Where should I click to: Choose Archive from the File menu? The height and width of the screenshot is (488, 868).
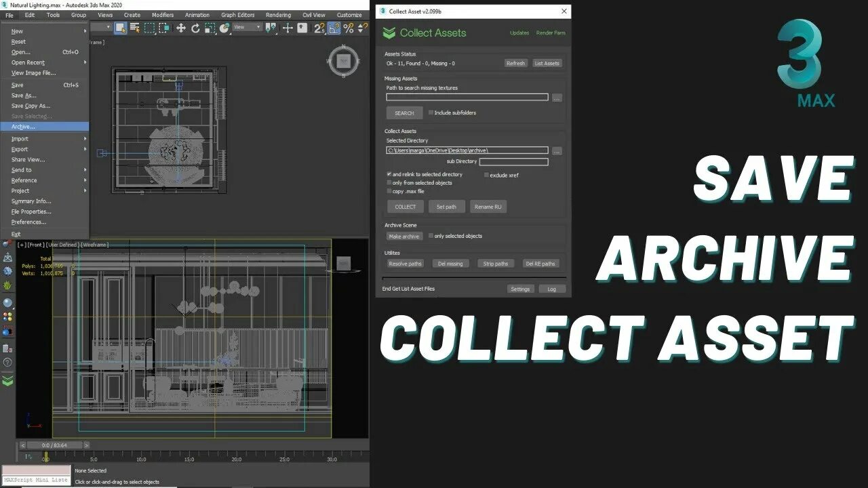click(x=24, y=126)
